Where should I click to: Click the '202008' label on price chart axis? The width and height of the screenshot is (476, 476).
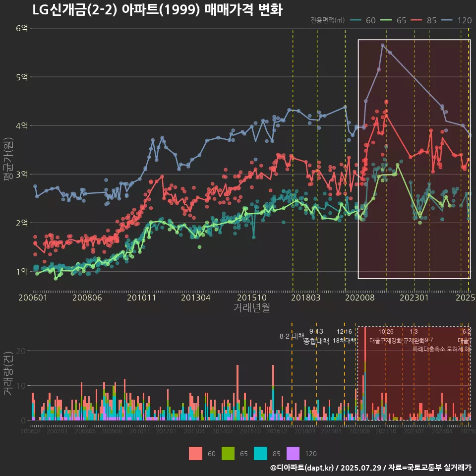360,297
